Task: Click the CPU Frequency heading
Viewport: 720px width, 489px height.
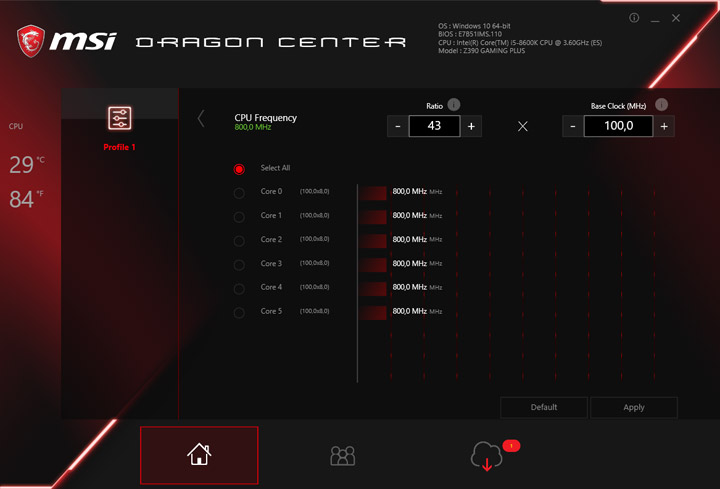Action: pos(265,118)
